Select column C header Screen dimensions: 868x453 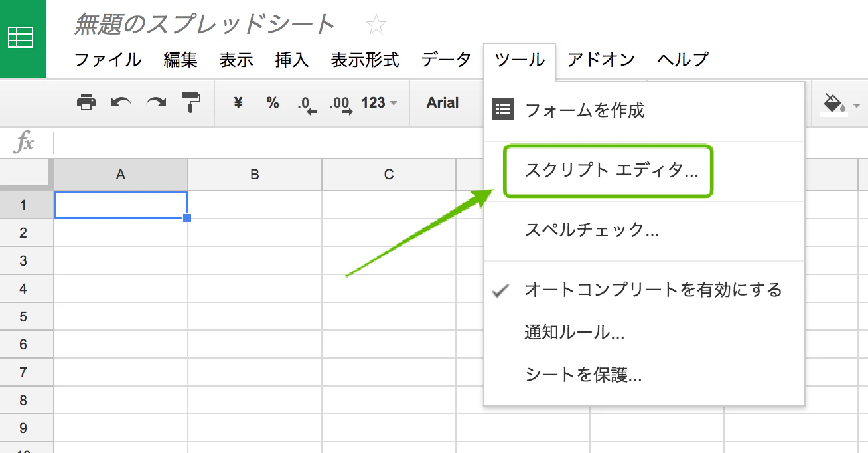point(389,175)
